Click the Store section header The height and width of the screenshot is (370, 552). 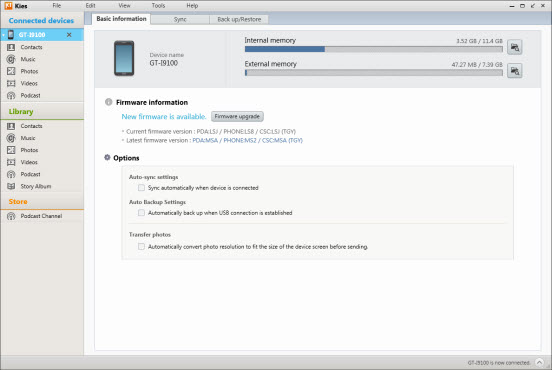[x=18, y=202]
